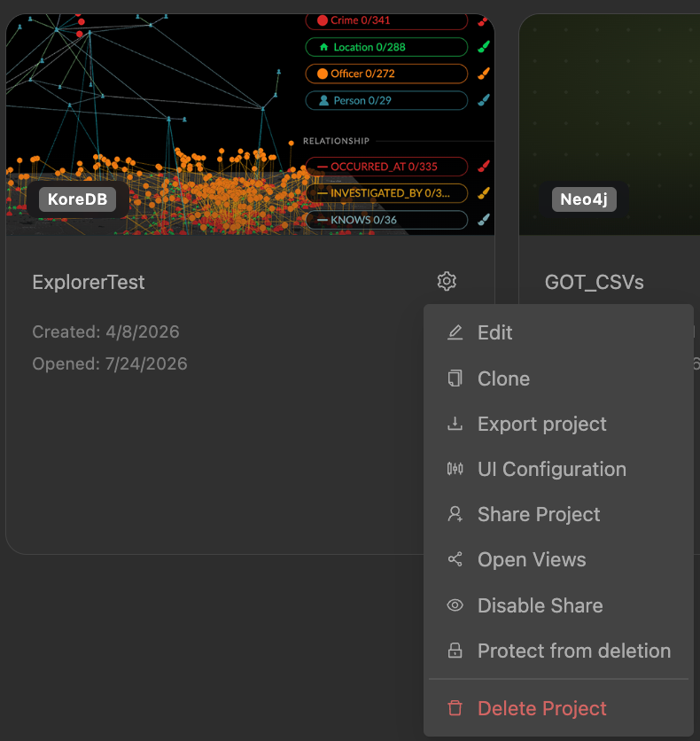
Task: Click the Open Views share-nodes icon
Action: coord(455,559)
